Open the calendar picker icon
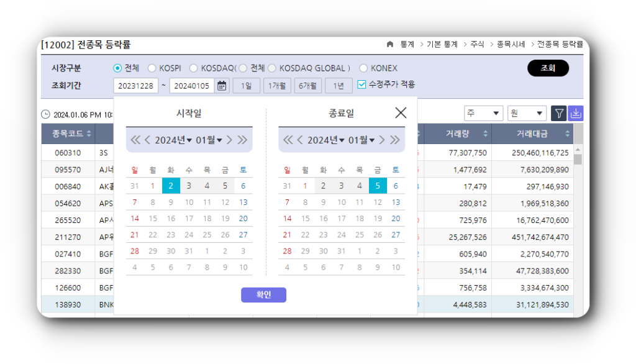The width and height of the screenshot is (636, 364). pyautogui.click(x=222, y=86)
